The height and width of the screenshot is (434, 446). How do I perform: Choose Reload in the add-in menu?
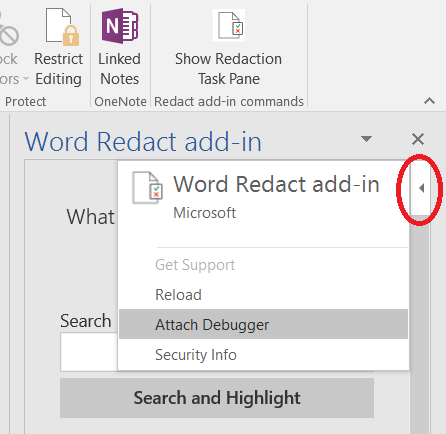pyautogui.click(x=178, y=295)
